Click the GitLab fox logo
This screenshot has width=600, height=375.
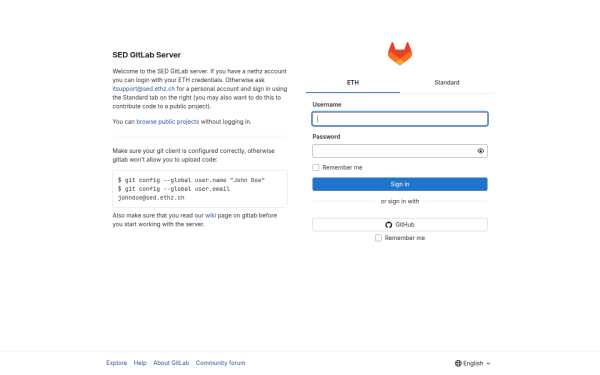[399, 54]
